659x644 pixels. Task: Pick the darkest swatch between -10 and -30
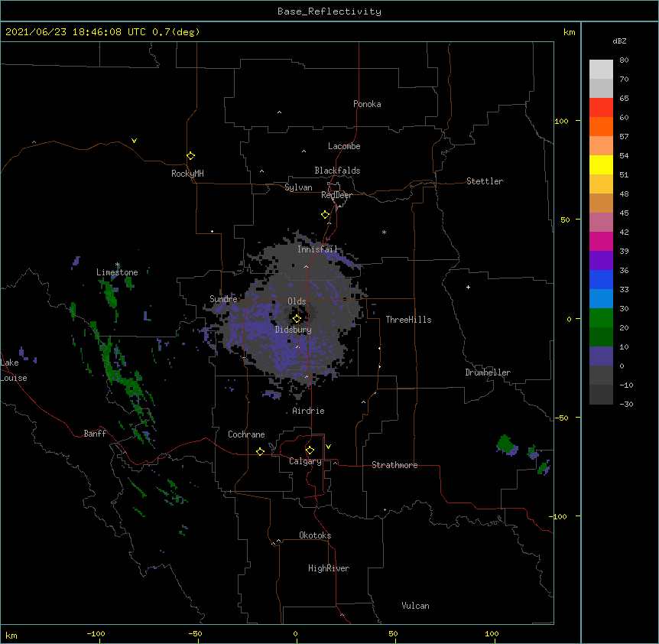pos(601,395)
